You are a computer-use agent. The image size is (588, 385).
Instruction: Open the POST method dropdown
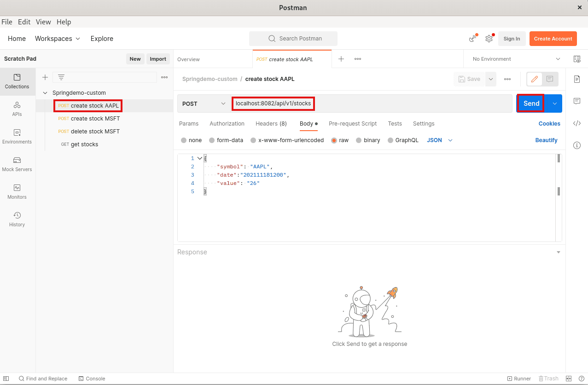click(x=204, y=103)
